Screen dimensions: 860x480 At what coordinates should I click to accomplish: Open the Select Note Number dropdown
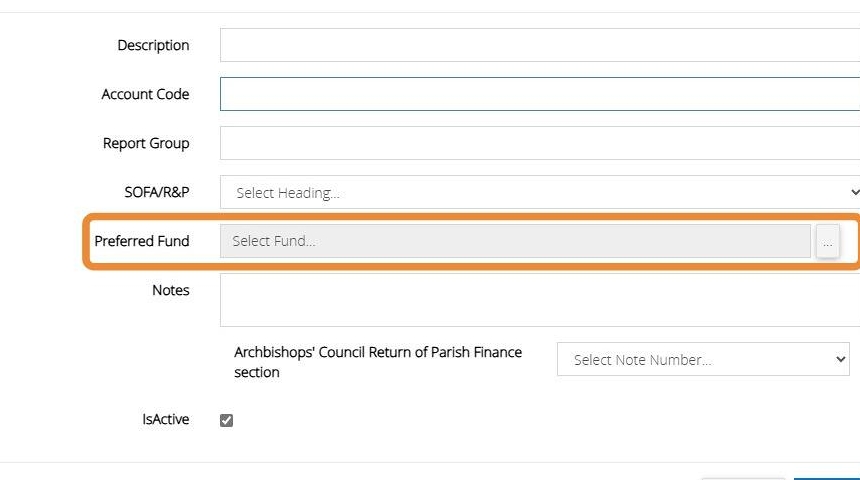[702, 360]
